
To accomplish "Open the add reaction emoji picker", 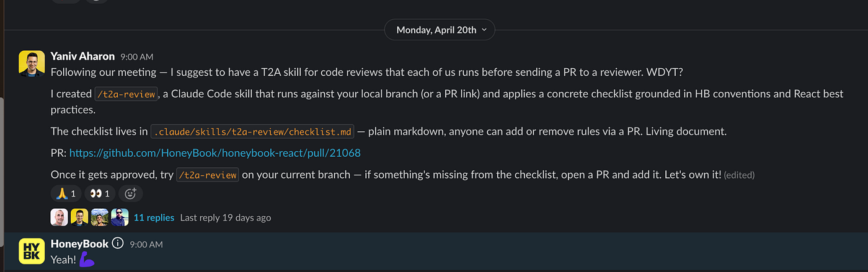I will (x=130, y=194).
